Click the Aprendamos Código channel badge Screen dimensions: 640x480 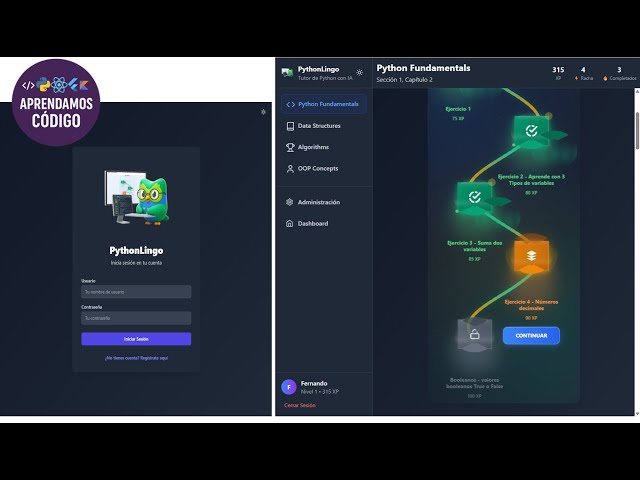[x=56, y=103]
